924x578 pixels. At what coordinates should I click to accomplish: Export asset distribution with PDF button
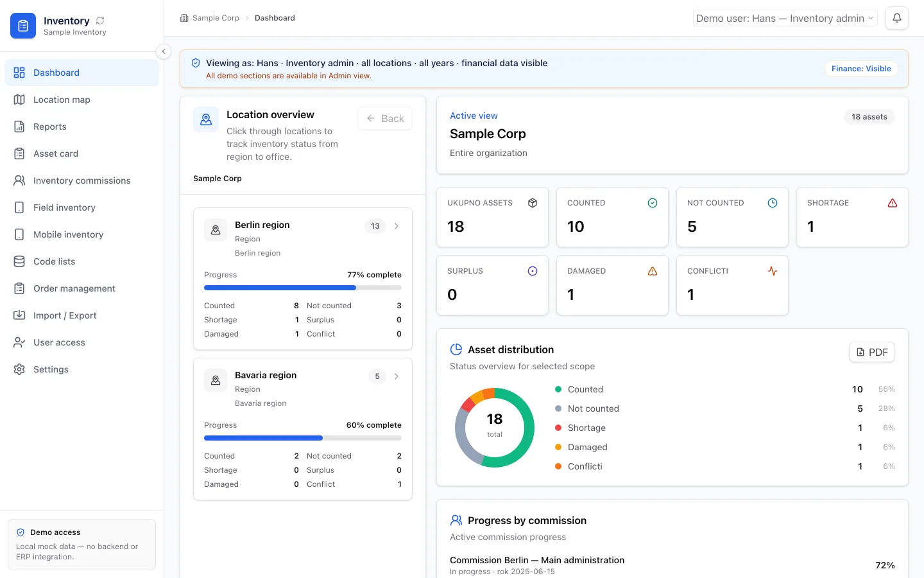click(x=872, y=352)
